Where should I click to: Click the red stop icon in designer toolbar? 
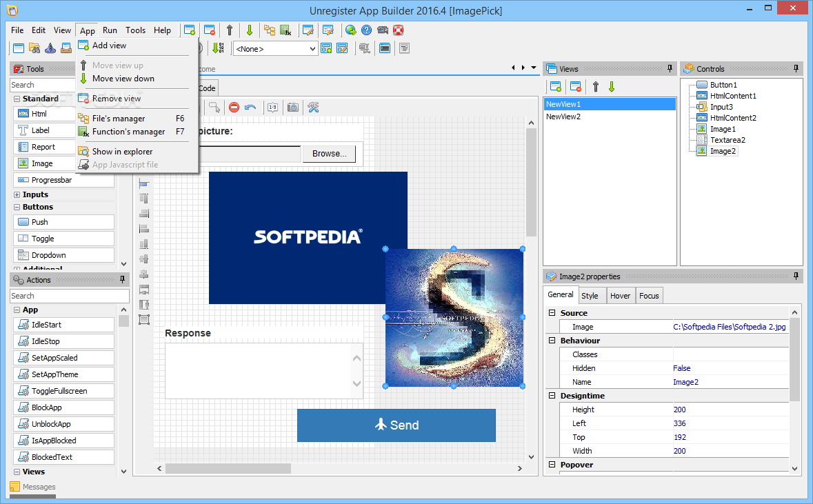(234, 108)
